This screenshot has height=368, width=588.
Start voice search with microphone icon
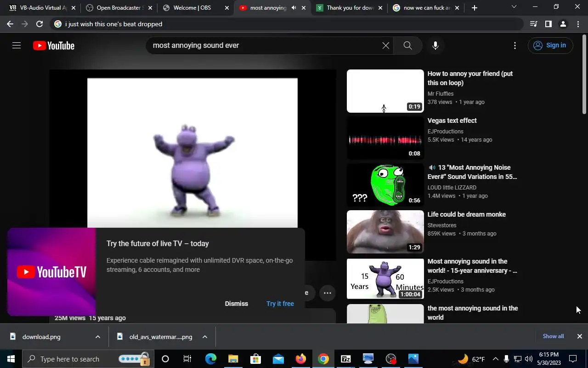[x=435, y=46]
